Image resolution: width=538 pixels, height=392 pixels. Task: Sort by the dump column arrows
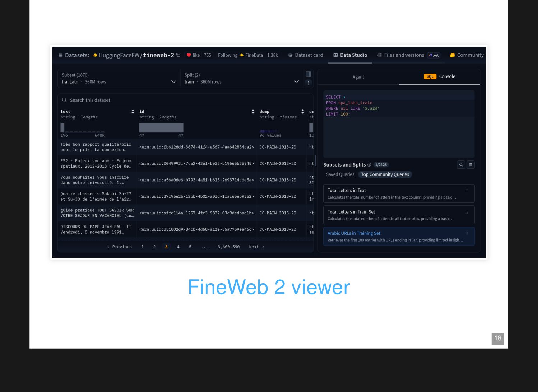(x=303, y=112)
